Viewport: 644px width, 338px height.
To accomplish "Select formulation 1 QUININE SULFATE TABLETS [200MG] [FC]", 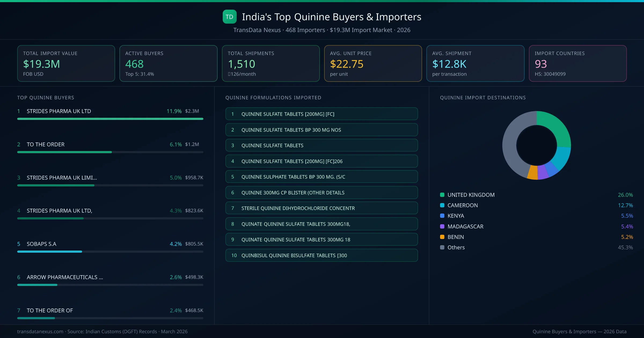I will [321, 114].
